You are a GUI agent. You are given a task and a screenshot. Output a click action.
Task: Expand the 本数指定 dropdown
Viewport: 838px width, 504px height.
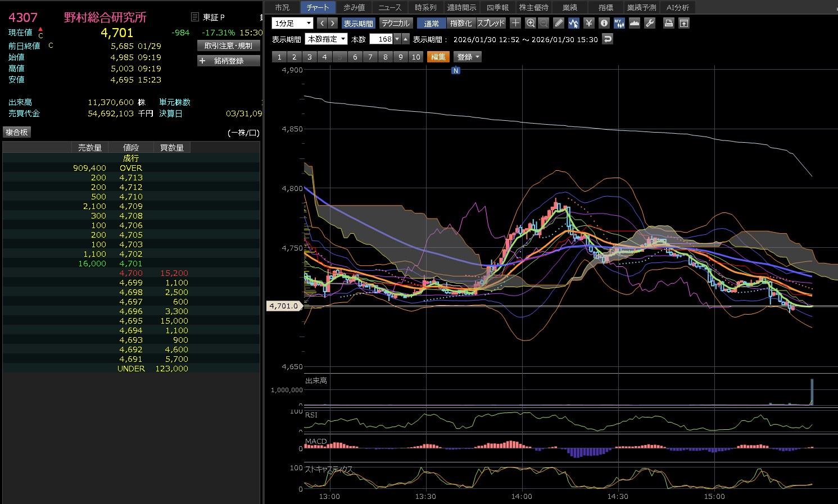click(326, 39)
